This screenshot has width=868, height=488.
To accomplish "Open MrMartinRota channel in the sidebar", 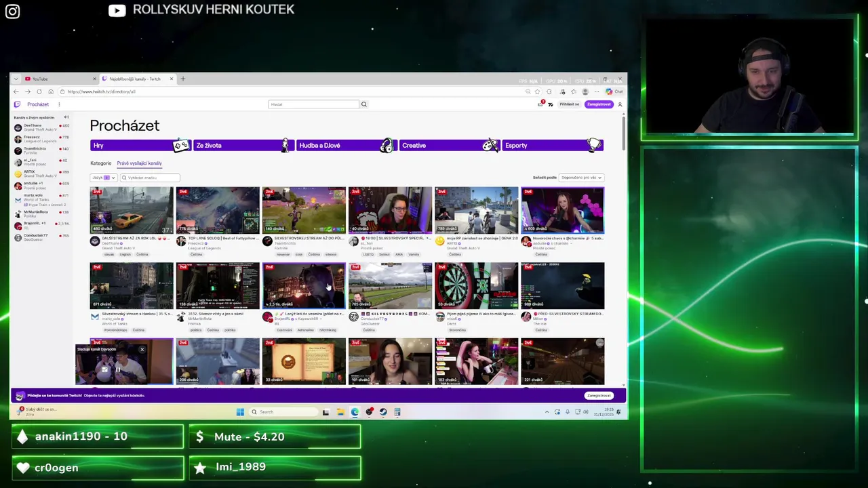I will tap(41, 213).
